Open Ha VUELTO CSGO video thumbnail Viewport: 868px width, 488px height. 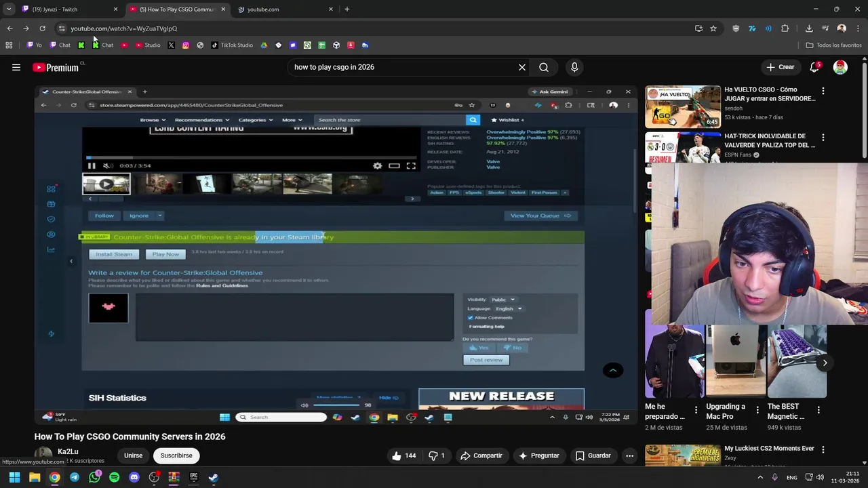[683, 107]
